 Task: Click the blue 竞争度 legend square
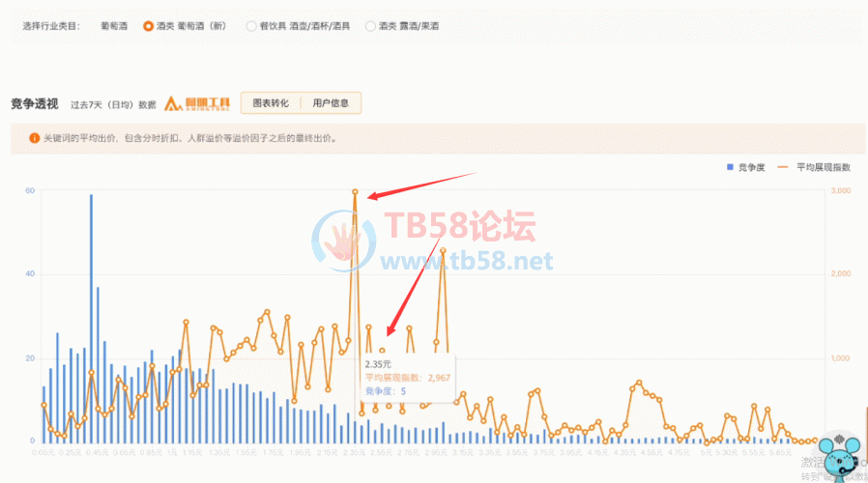[729, 167]
